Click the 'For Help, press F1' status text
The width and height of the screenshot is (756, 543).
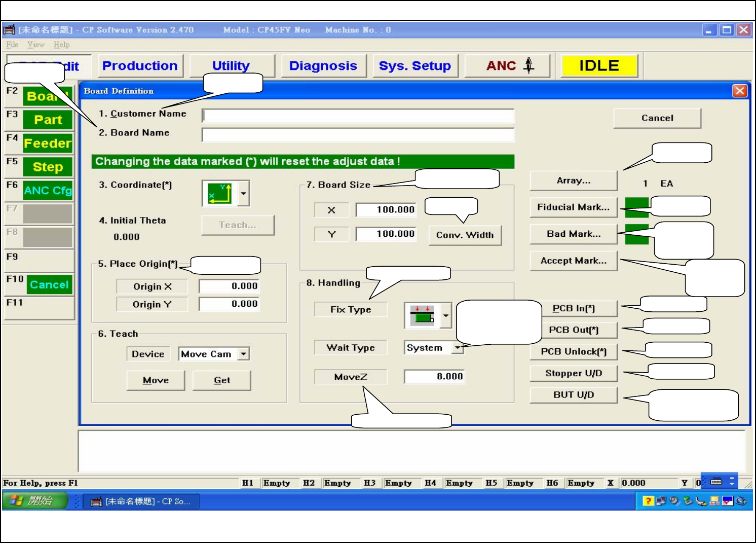pyautogui.click(x=41, y=483)
